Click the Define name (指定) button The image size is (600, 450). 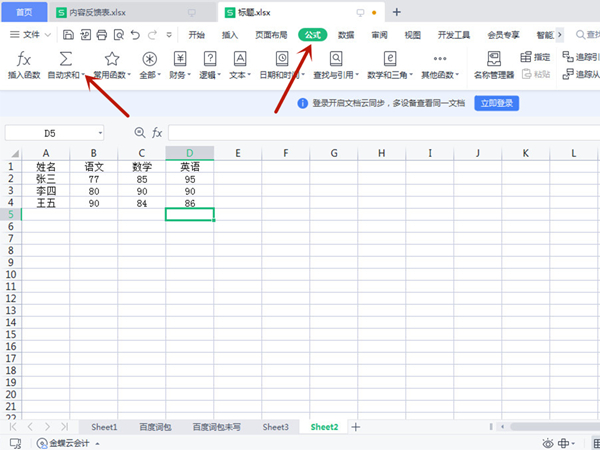tap(535, 57)
